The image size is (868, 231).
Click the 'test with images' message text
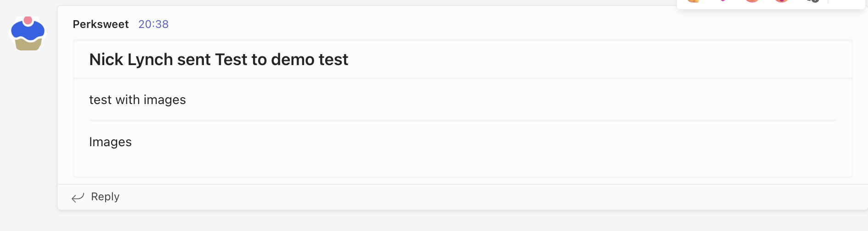tap(137, 100)
